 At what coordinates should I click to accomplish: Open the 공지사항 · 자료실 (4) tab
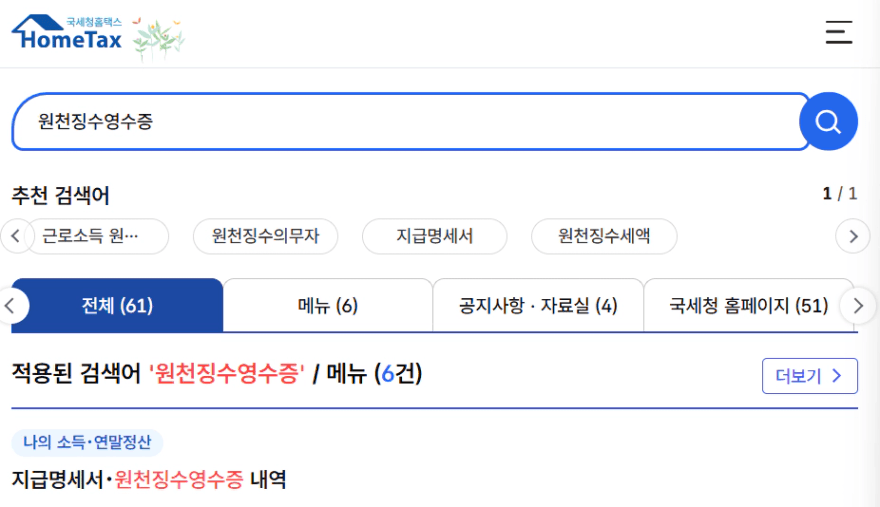[538, 305]
